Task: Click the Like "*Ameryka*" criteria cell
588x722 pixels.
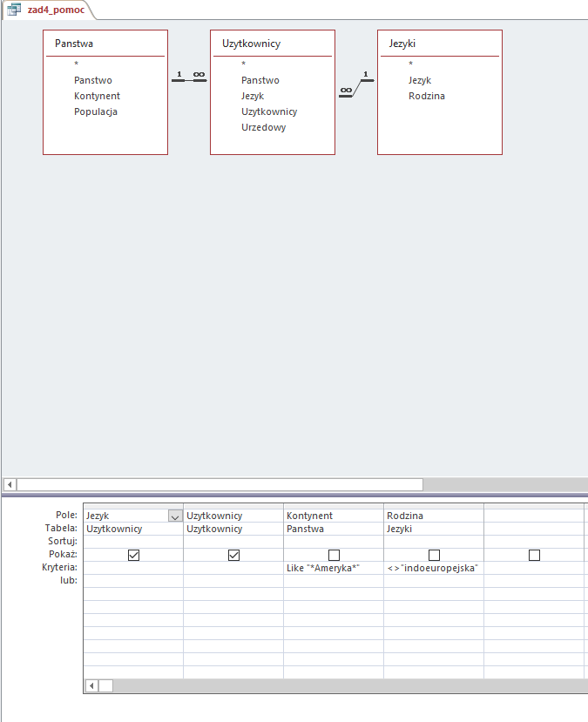Action: point(334,568)
